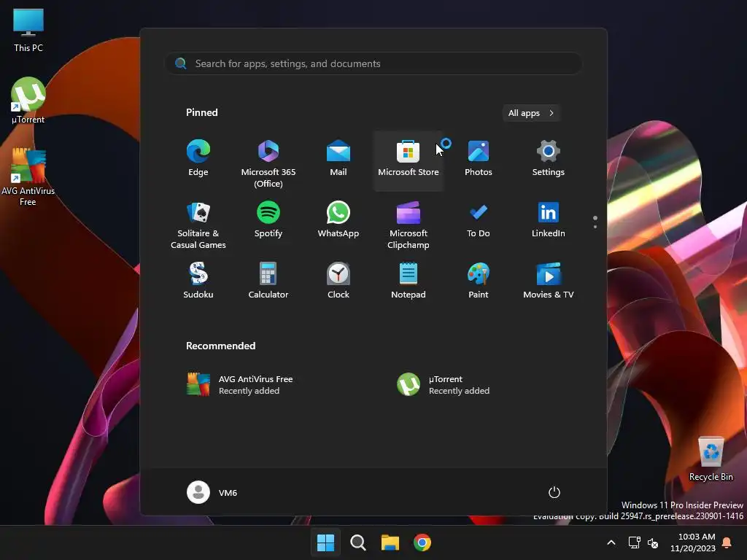Click the muted volume tray icon
The width and height of the screenshot is (747, 560).
(653, 542)
